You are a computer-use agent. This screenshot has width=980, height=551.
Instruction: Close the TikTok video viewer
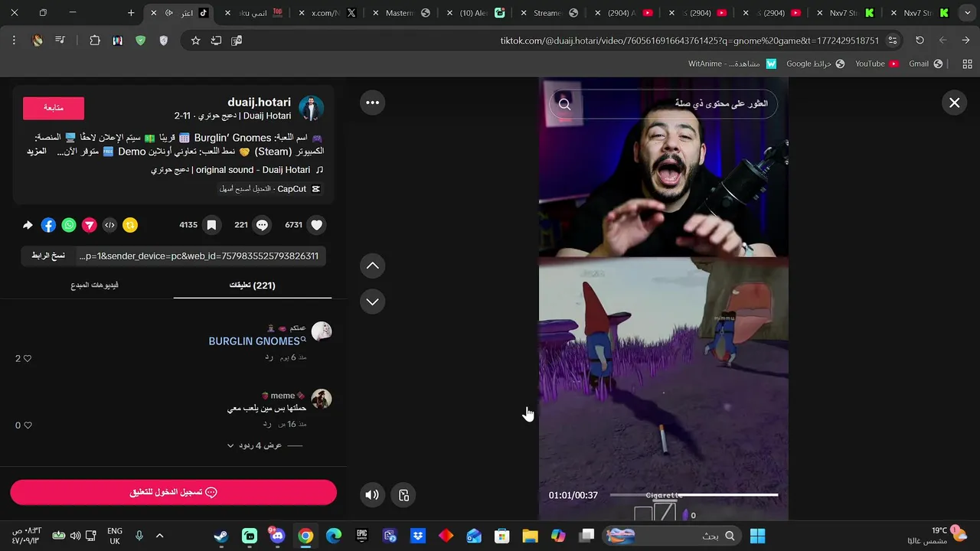[x=954, y=103]
